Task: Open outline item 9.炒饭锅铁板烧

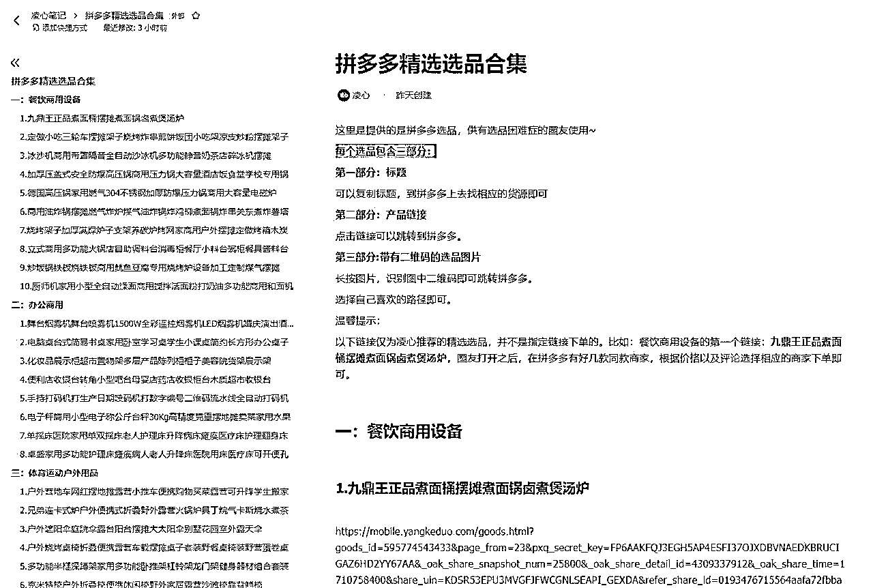Action: point(150,268)
